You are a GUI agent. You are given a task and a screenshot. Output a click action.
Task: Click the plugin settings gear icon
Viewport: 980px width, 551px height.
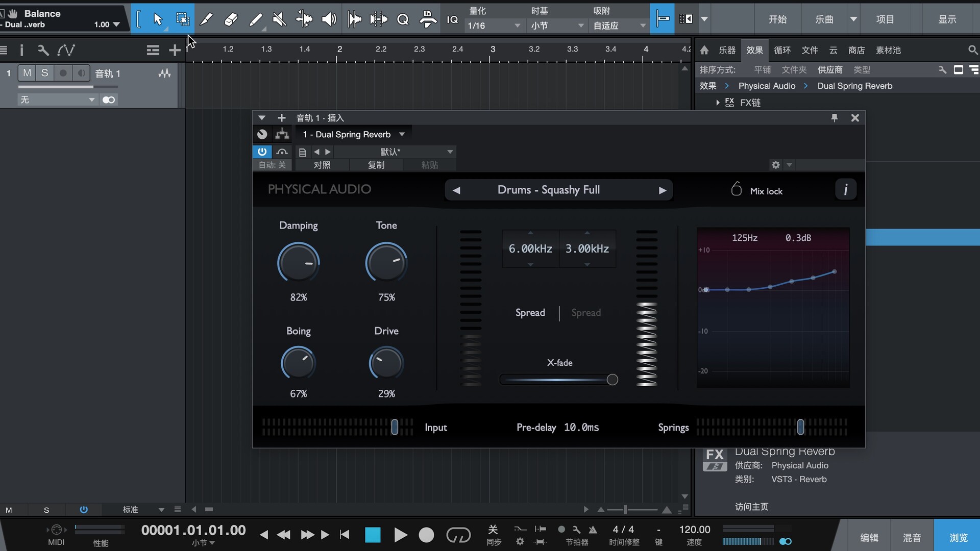776,165
